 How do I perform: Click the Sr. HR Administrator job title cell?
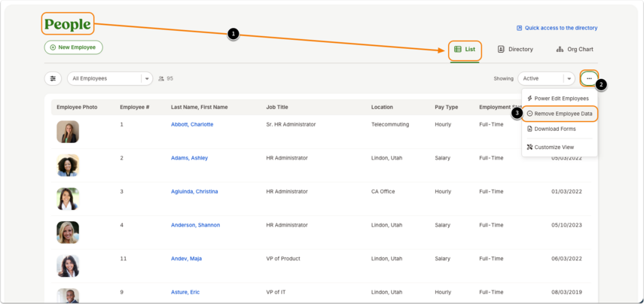291,124
